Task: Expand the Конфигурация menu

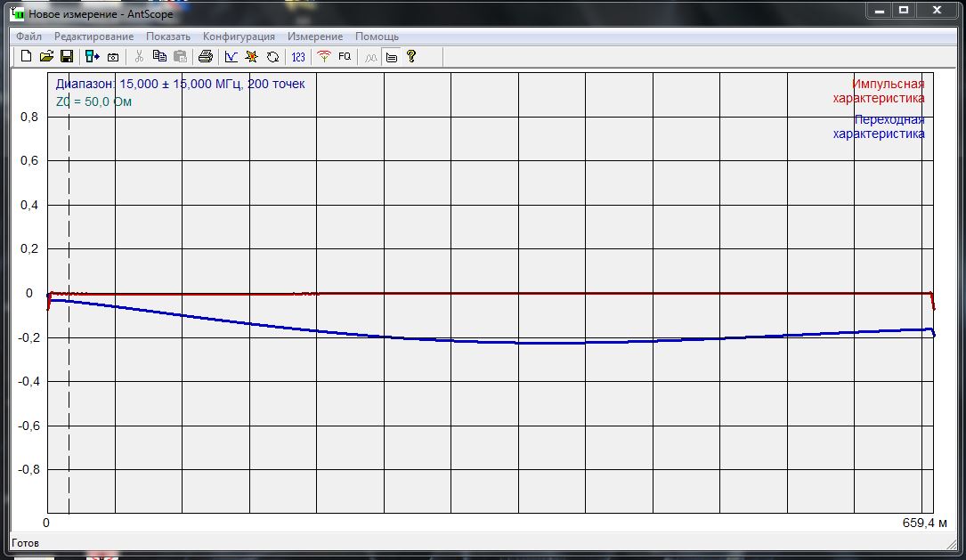Action: point(239,37)
